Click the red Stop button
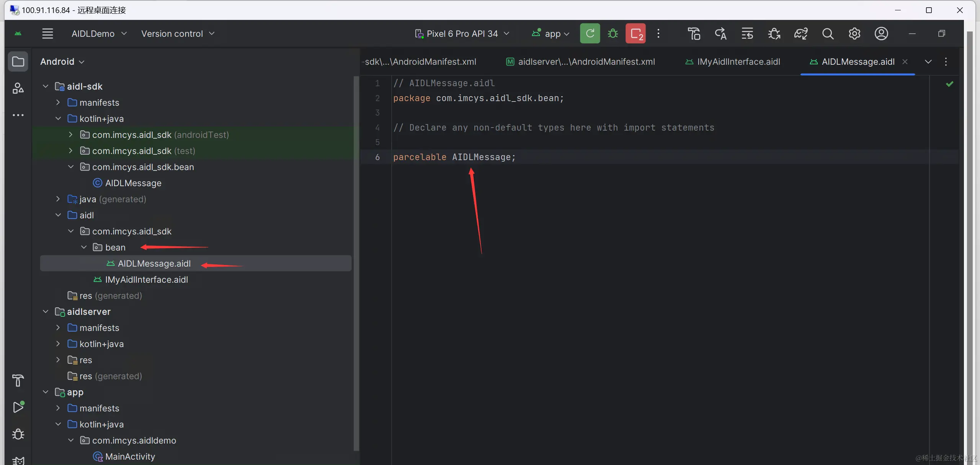 [x=635, y=33]
